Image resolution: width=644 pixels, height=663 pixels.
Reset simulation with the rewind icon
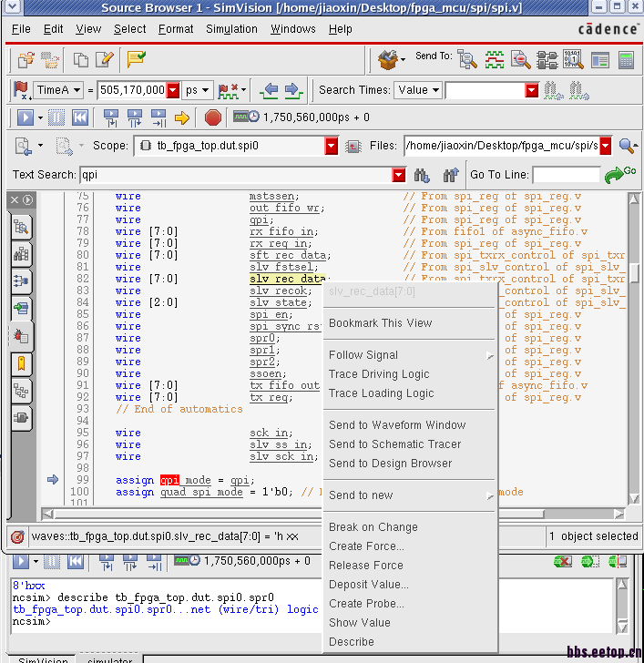[80, 117]
